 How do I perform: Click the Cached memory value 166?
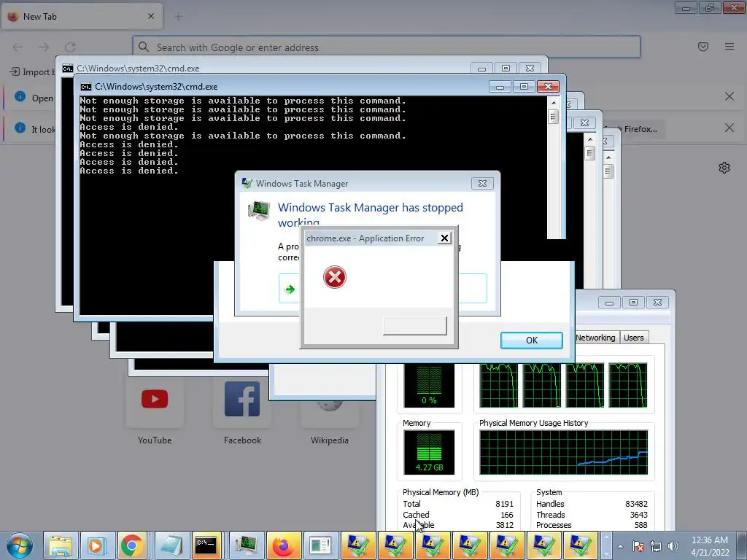click(507, 515)
